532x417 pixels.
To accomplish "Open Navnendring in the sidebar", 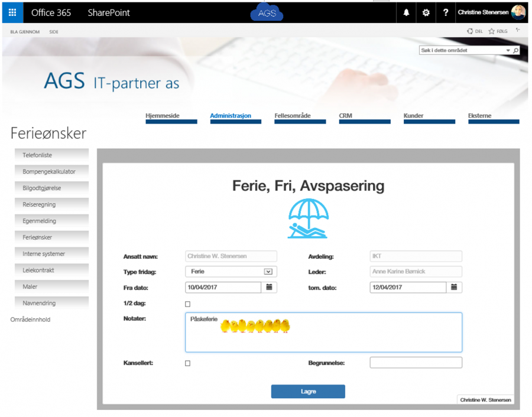I will click(x=51, y=303).
